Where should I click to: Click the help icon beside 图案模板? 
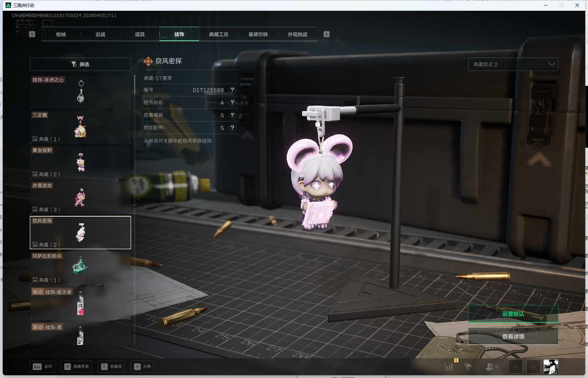click(232, 115)
